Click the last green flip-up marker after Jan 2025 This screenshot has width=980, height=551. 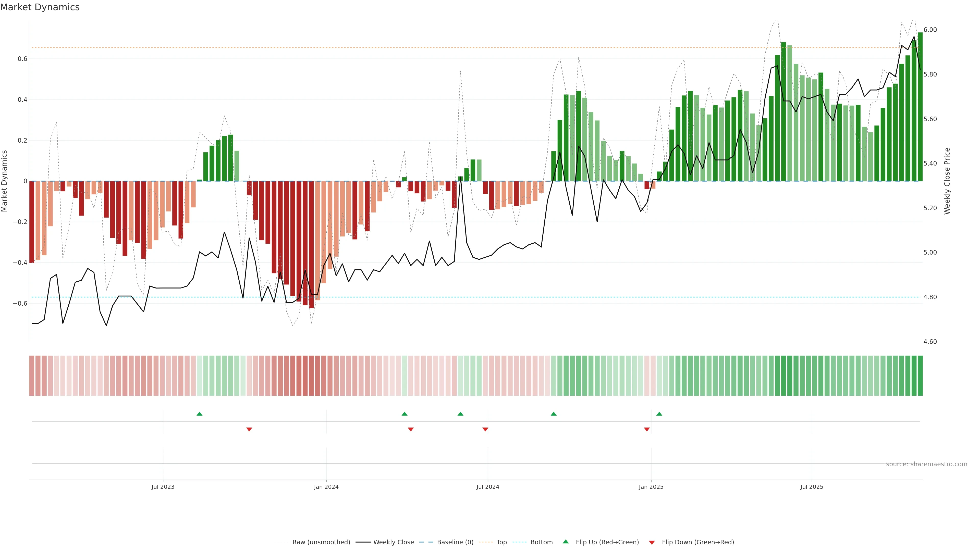point(659,414)
